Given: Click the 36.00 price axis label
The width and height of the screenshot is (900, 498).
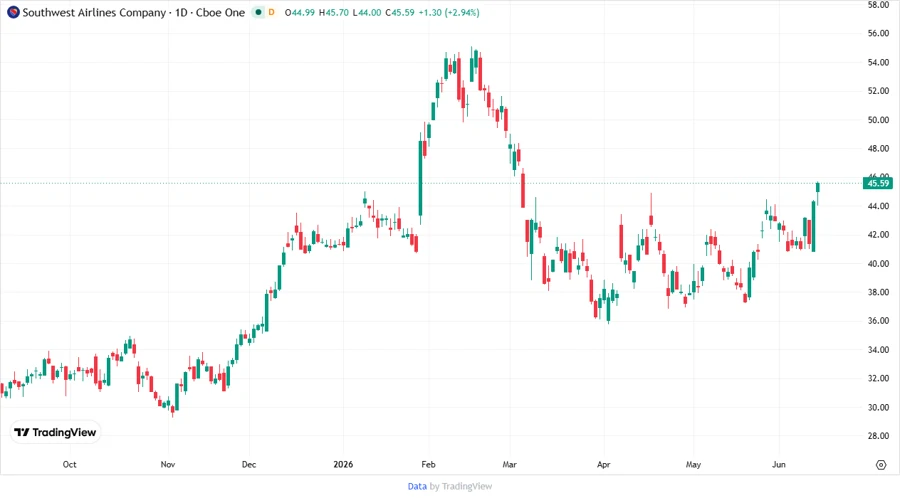Looking at the screenshot, I should pyautogui.click(x=878, y=321).
